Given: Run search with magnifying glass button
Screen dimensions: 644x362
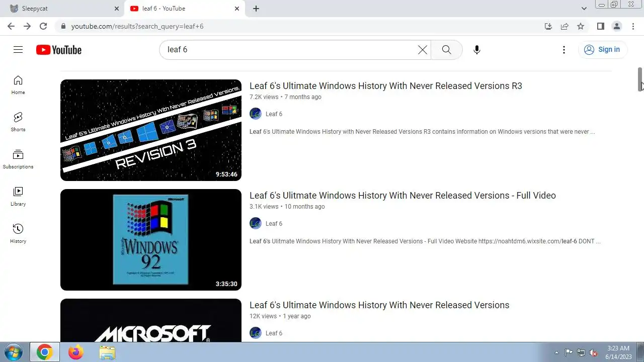Looking at the screenshot, I should click(446, 50).
